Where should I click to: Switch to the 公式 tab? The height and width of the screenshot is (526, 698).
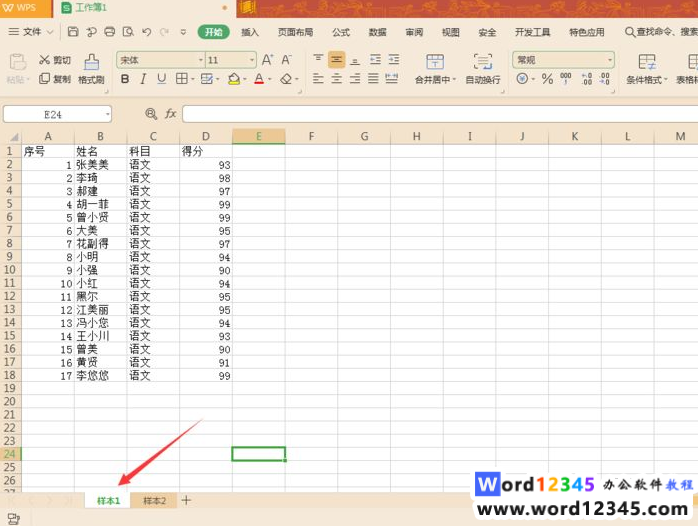coord(341,32)
